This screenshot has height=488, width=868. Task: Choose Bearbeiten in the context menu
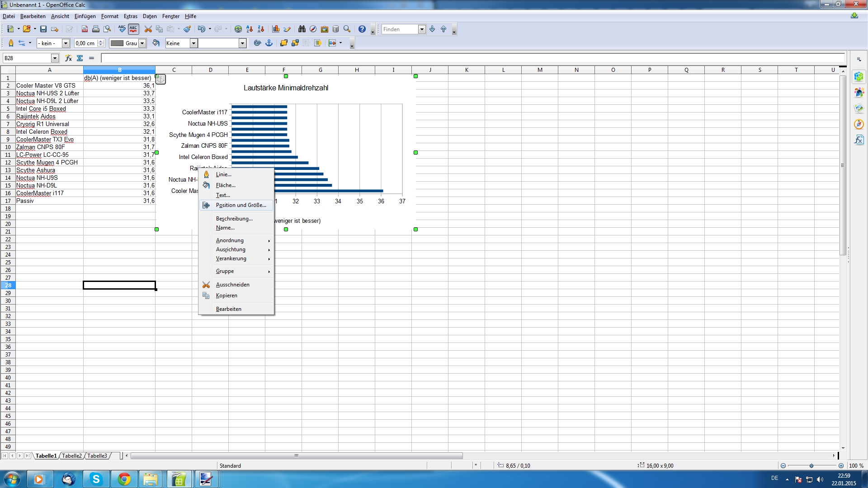coord(236,309)
